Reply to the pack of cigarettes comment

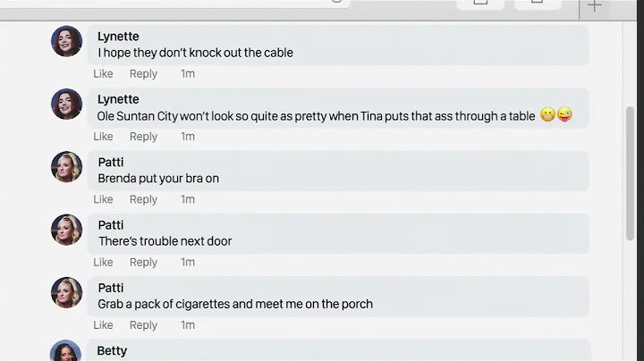tap(143, 325)
